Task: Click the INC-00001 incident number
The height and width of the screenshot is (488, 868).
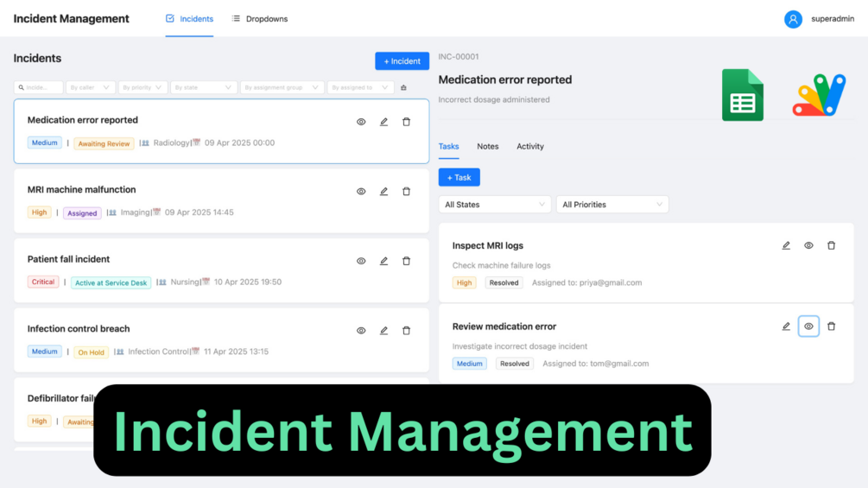Action: (459, 56)
